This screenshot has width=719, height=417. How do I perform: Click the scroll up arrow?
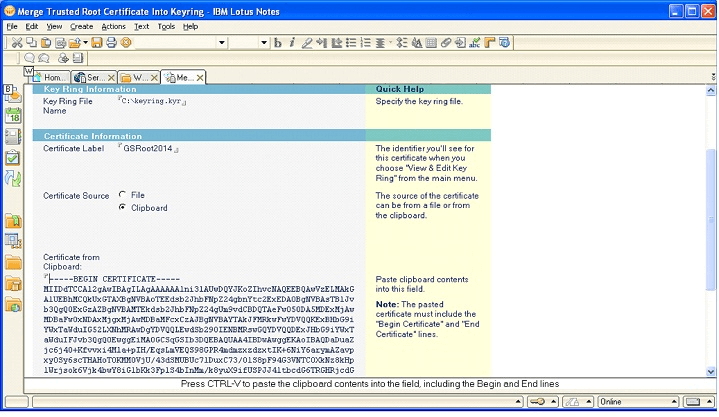coord(711,90)
